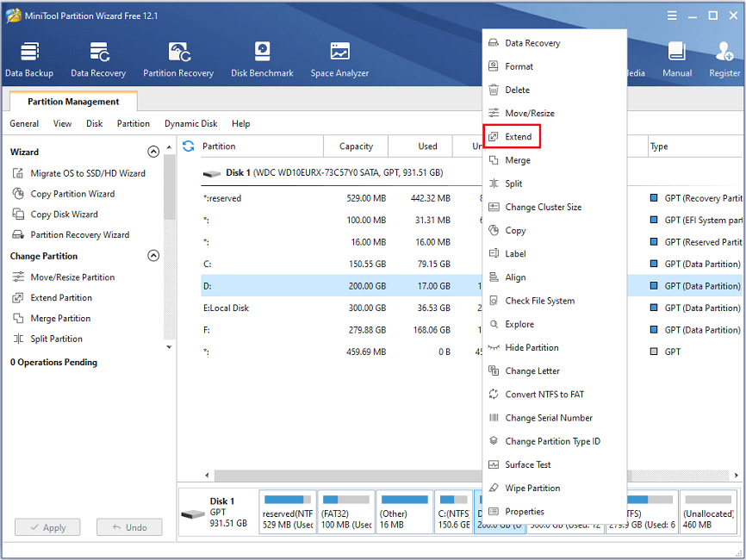This screenshot has width=746, height=560.
Task: Choose Copy from the context menu
Action: pyautogui.click(x=554, y=230)
